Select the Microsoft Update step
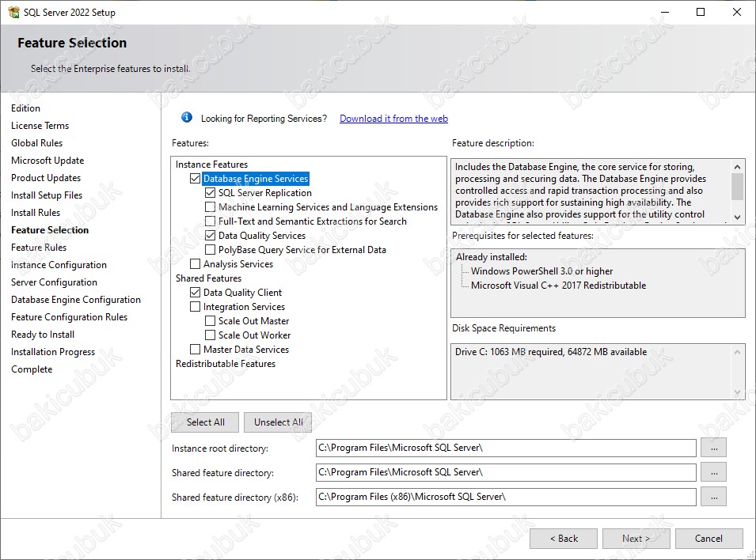Screen dimensions: 756x560 [x=47, y=161]
